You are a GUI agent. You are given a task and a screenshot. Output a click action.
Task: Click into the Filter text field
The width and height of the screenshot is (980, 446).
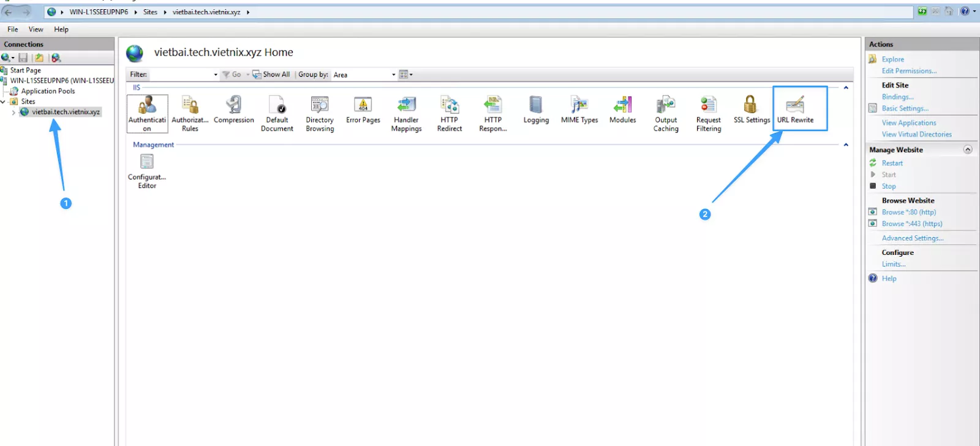181,75
